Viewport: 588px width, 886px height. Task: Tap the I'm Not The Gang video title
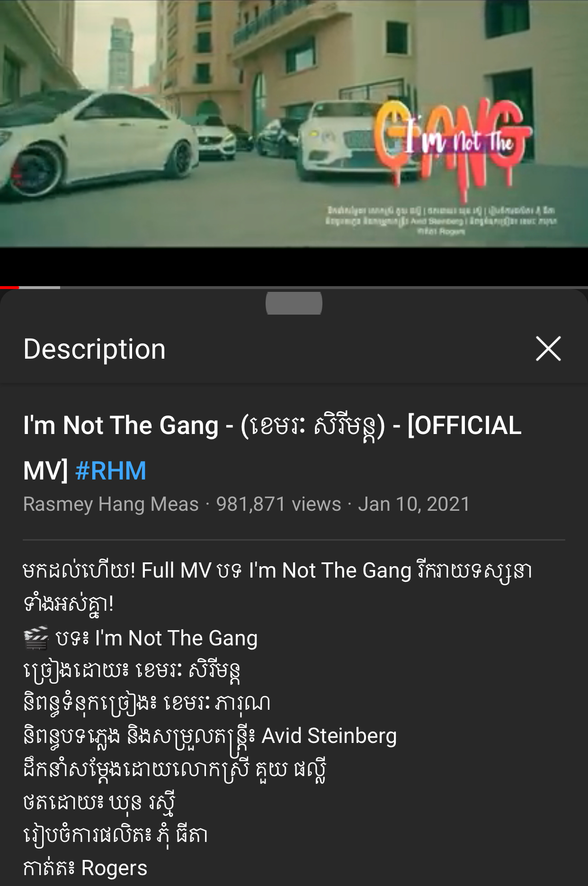pyautogui.click(x=272, y=447)
